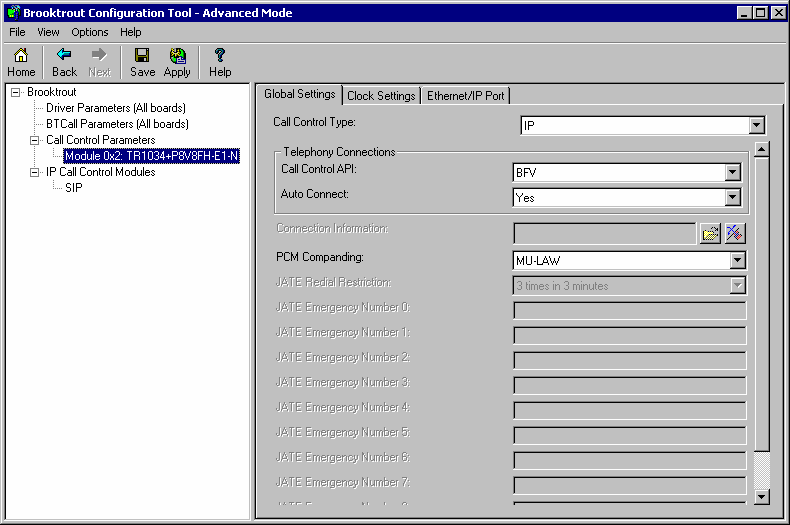Click the Brooktrout app icon in title bar
The image size is (790, 525).
12,12
